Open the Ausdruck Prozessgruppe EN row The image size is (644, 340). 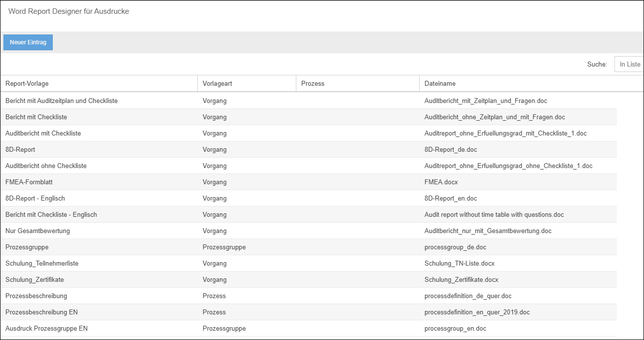click(x=46, y=328)
